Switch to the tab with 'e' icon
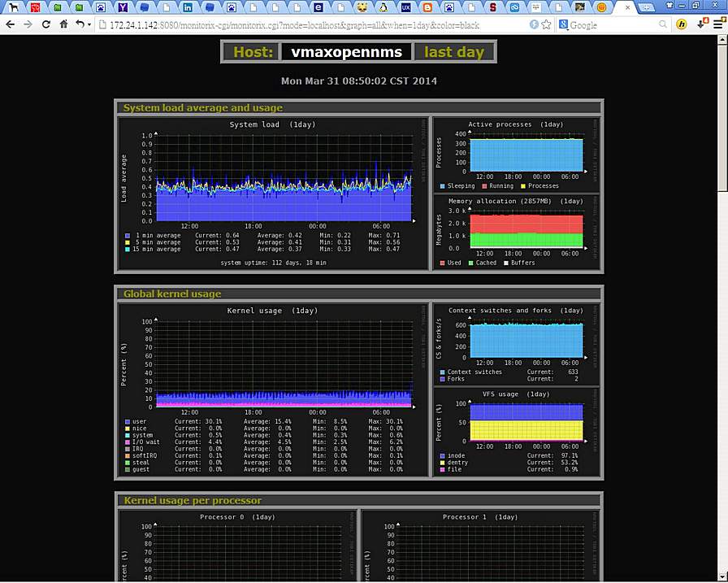The height and width of the screenshot is (583, 728). pyautogui.click(x=318, y=7)
